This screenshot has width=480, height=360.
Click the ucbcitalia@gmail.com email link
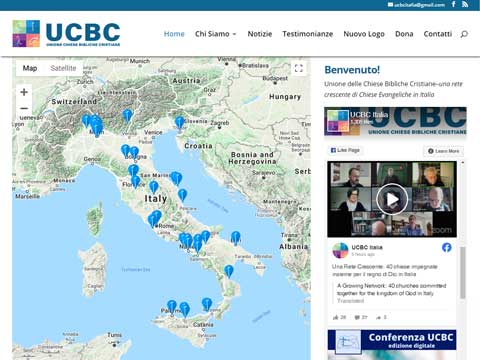[x=419, y=5]
